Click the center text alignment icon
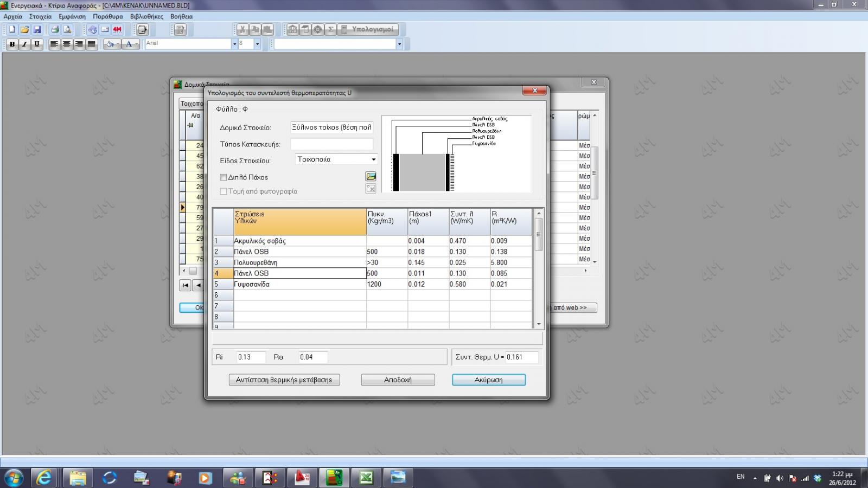Screen dimensions: 868x488 67,44
